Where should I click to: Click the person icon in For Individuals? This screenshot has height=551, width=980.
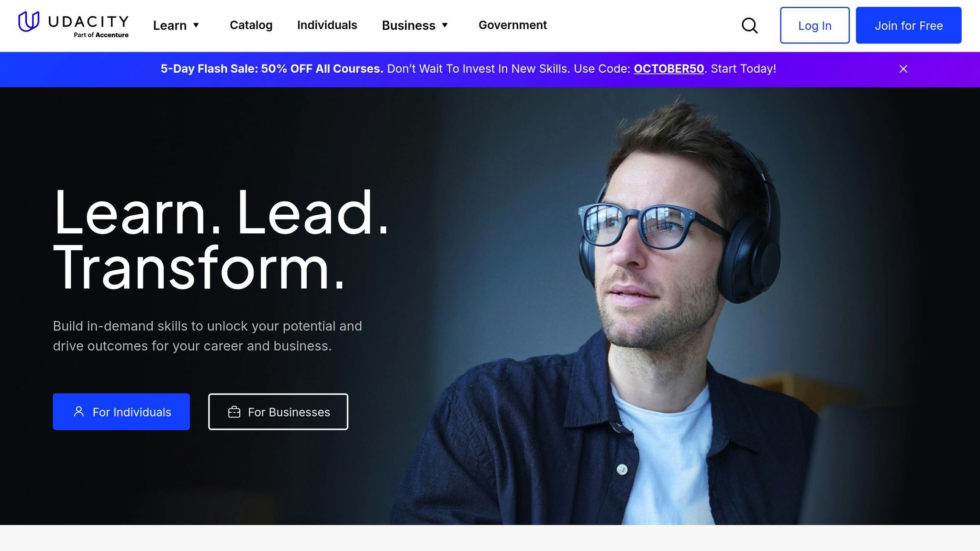tap(79, 411)
